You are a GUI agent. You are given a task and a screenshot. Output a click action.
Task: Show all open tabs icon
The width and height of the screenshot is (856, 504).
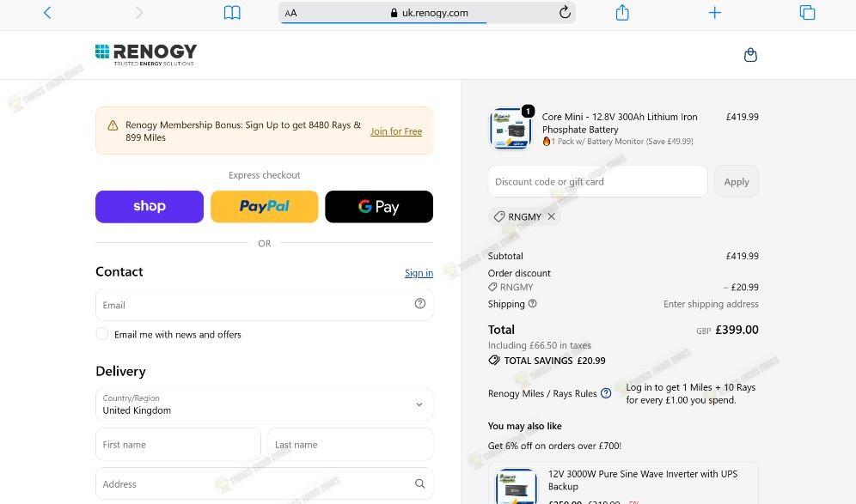[807, 13]
